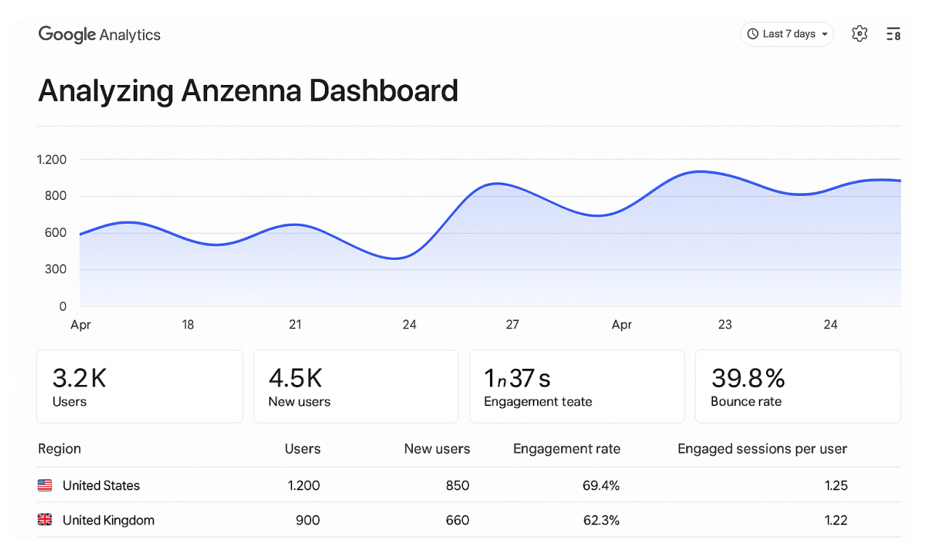
Task: Click the United States flag icon
Action: [45, 485]
